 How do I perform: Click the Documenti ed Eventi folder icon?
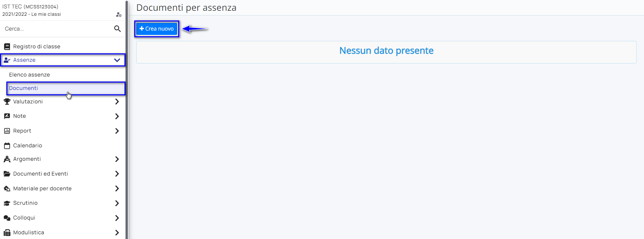click(x=7, y=174)
